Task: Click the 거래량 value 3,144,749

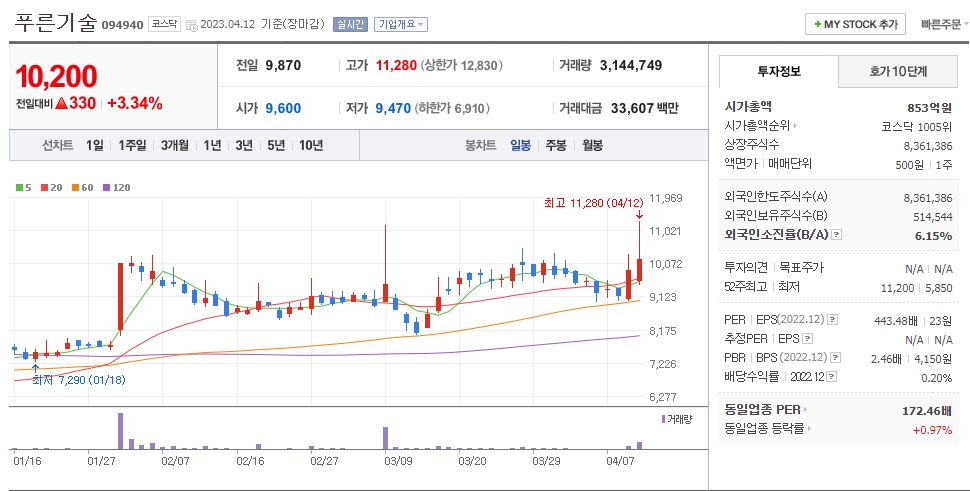Action: 631,65
